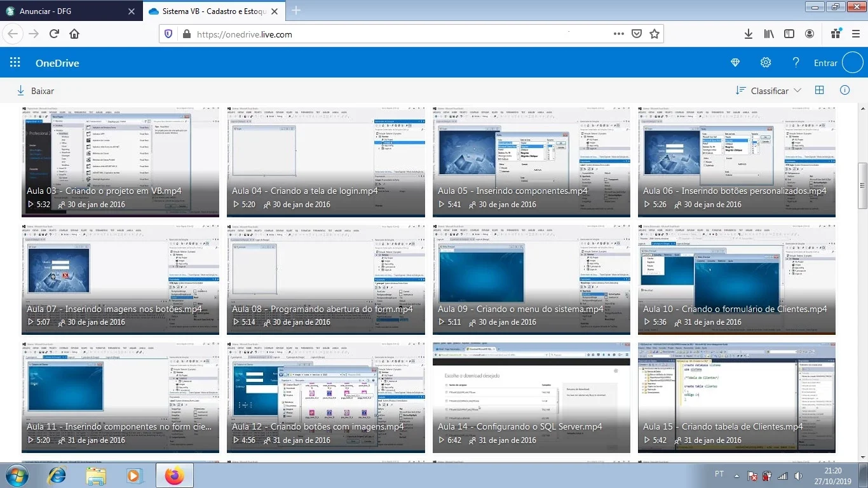
Task: Click the page vertical scrollbar thumb
Action: (x=862, y=184)
